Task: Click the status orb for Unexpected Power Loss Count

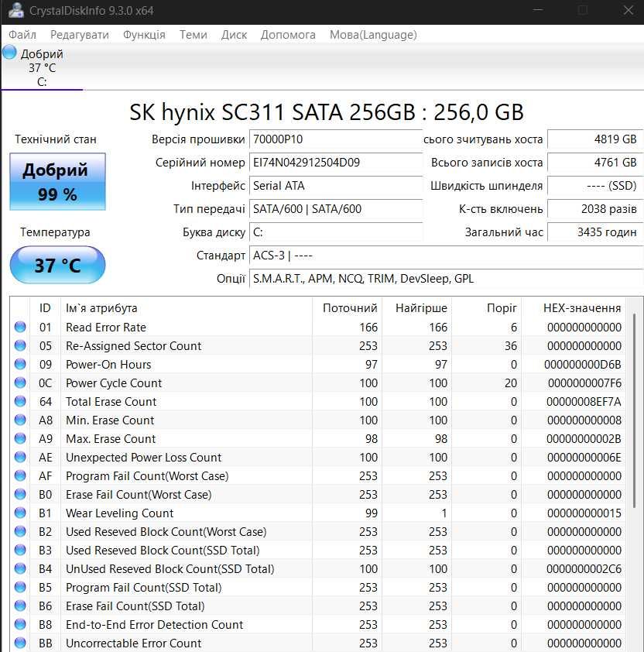Action: (20, 457)
